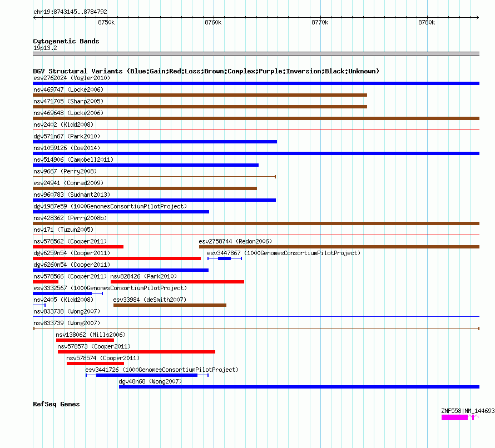The image size is (495, 448).
Task: Click the magenta ZNF558 gene exon block
Action: click(454, 417)
